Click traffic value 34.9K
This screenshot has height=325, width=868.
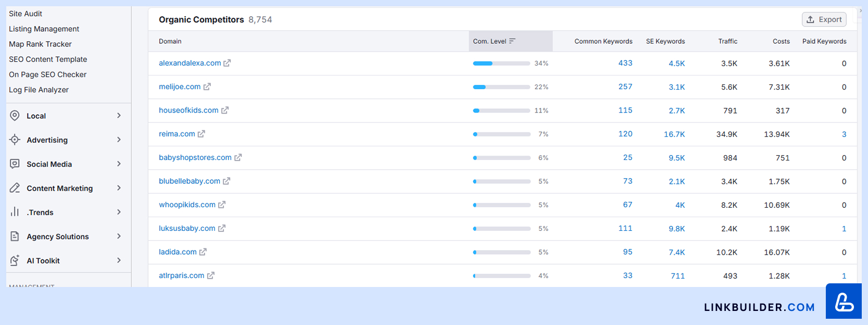[x=727, y=134]
